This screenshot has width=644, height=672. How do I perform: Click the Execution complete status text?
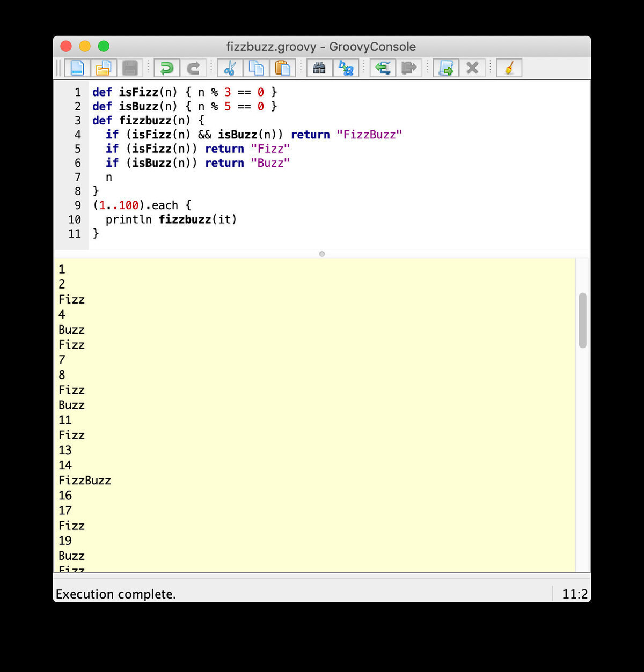click(x=116, y=594)
